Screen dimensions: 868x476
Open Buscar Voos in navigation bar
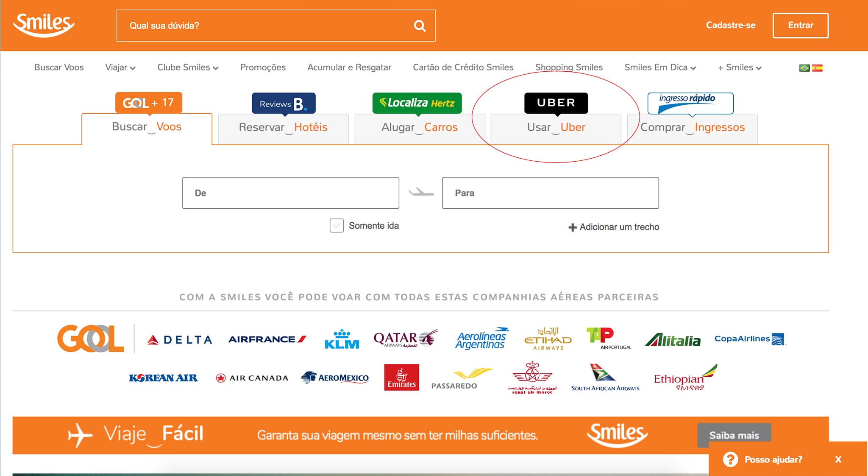tap(59, 67)
